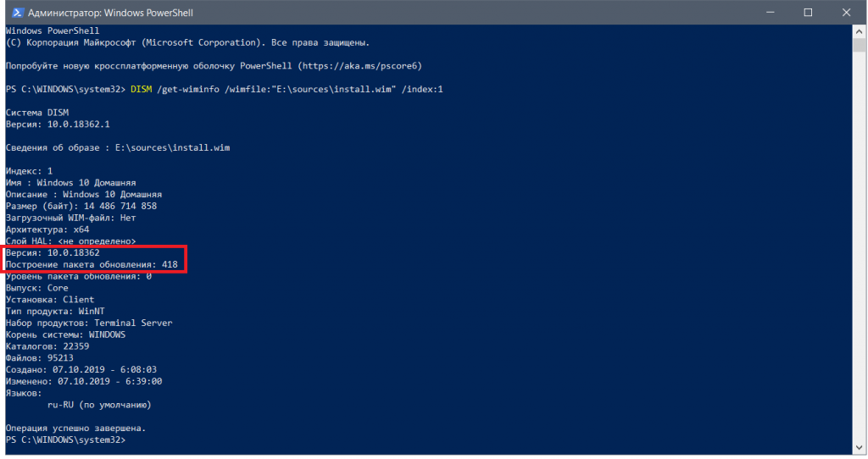
Task: Click the /index:1 parameter text
Action: [422, 89]
